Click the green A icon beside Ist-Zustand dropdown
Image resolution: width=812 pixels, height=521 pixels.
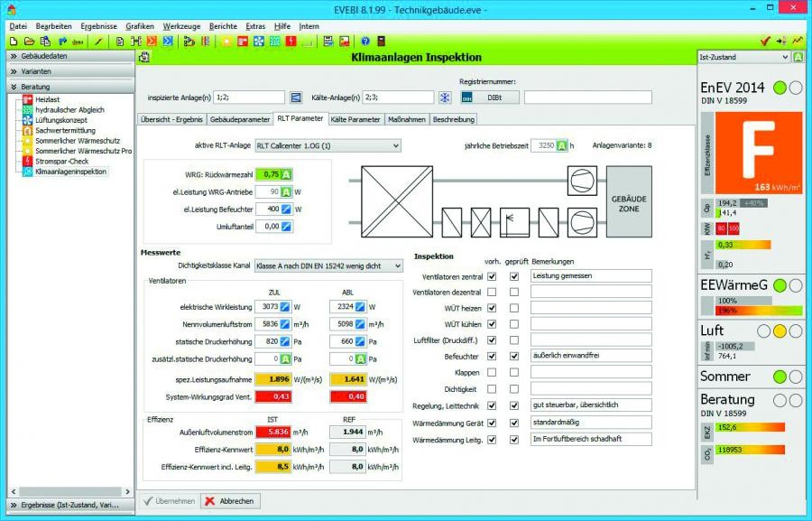point(798,57)
